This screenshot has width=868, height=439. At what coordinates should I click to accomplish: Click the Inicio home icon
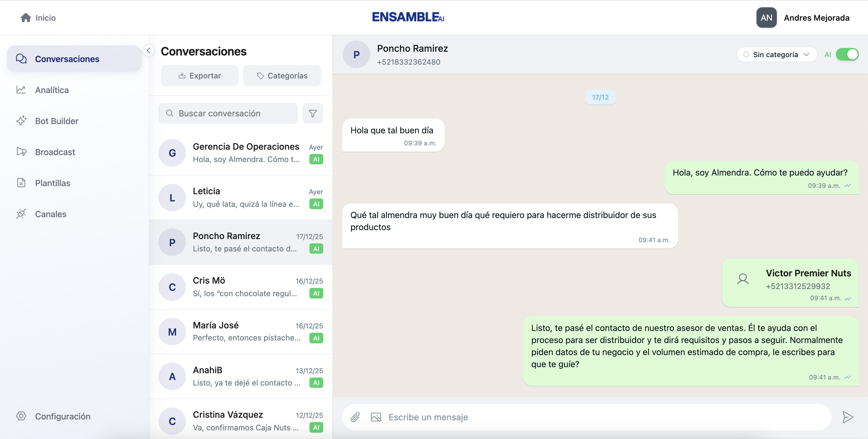tap(26, 18)
